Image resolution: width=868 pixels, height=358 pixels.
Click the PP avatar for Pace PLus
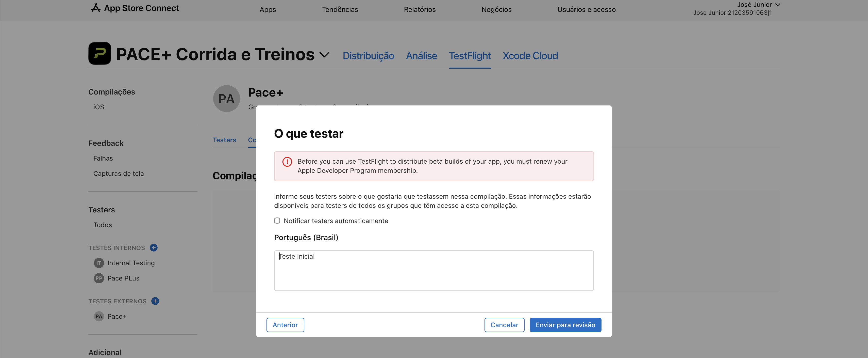(x=99, y=278)
